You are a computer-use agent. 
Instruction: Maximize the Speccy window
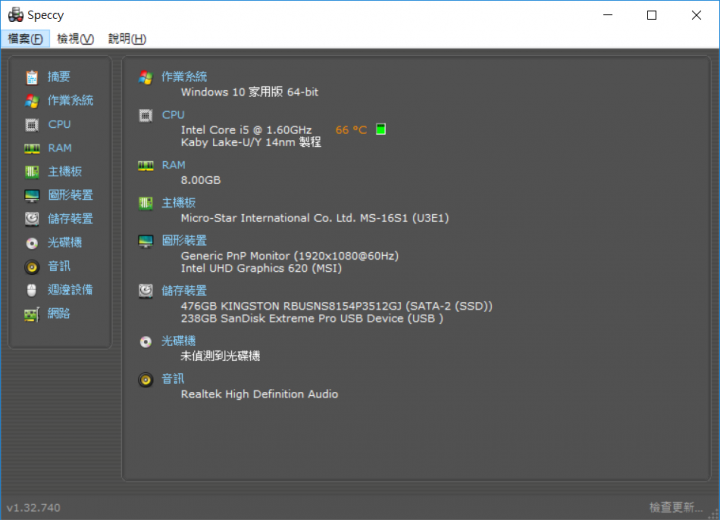coord(652,15)
